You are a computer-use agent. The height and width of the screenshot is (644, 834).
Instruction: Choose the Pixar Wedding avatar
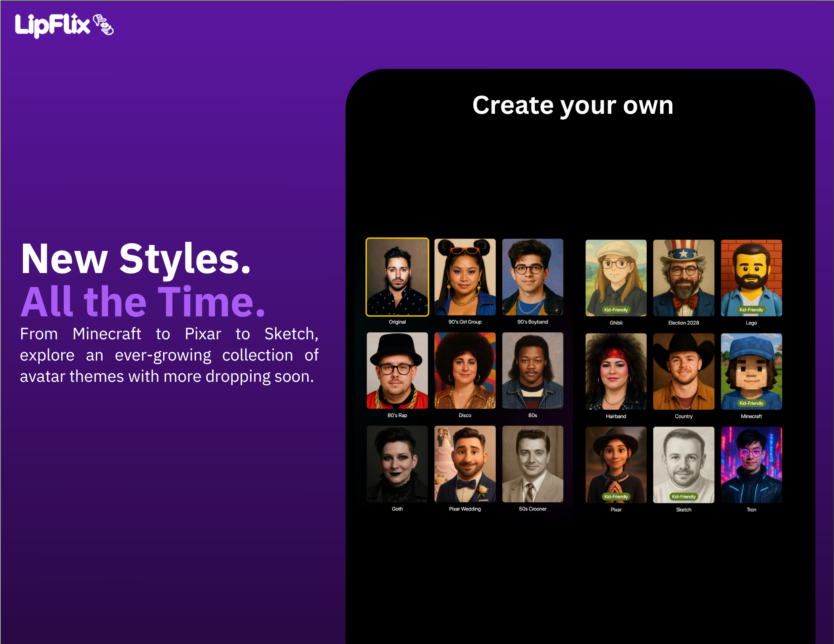tap(465, 464)
